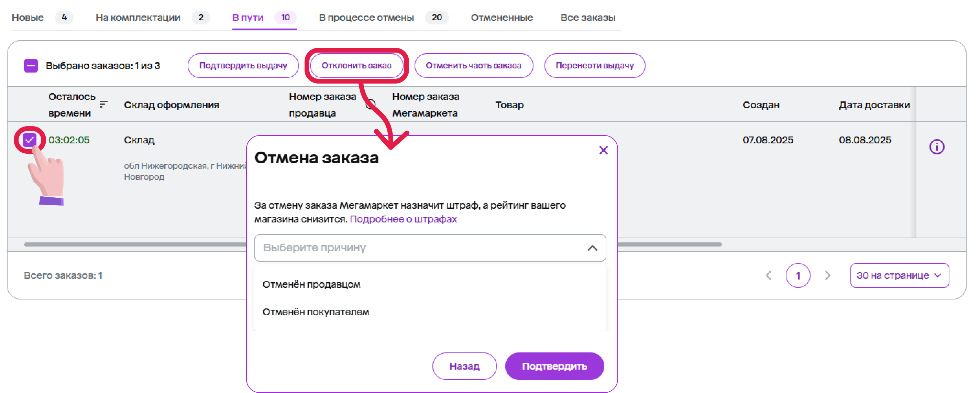Close the Отмена заказа dialog

[603, 150]
